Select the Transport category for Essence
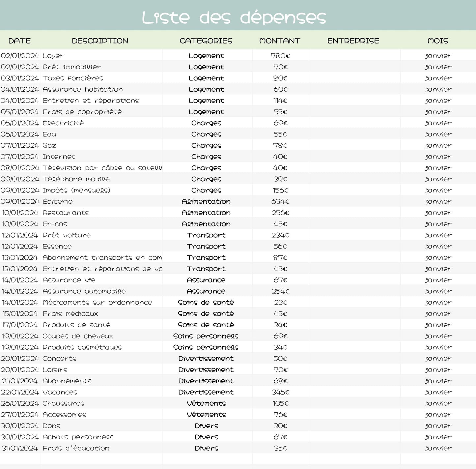Screen dimensions: 476x469 (x=206, y=246)
